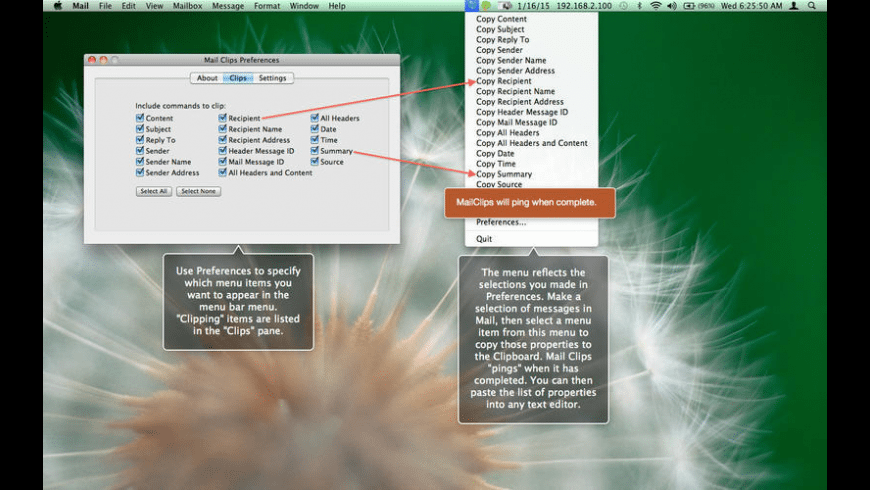
Task: Click the Select All button
Action: pyautogui.click(x=154, y=191)
